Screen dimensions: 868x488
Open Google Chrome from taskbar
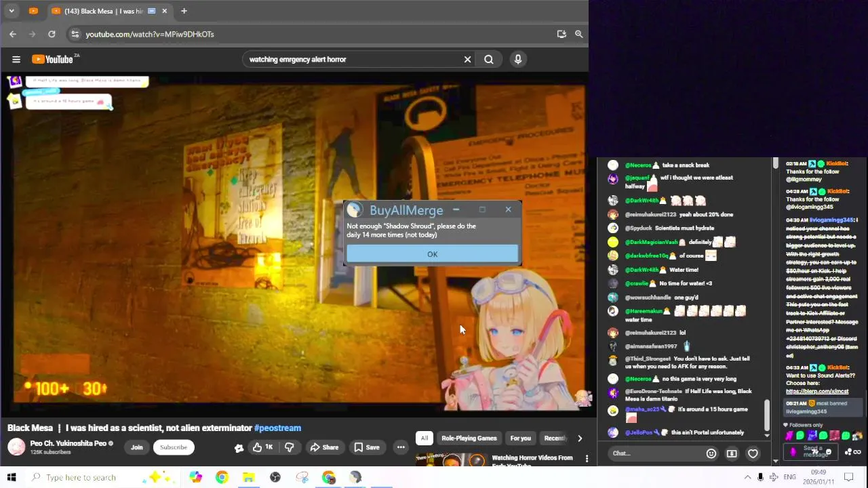pos(222,477)
